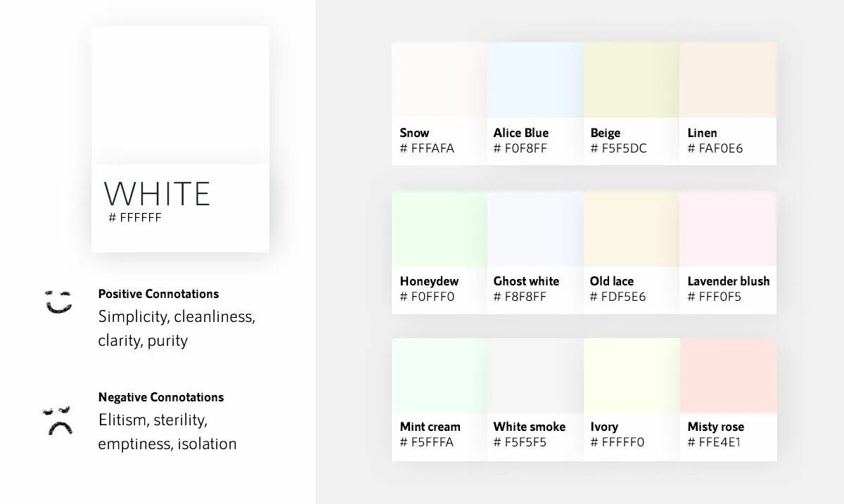
Task: Select the Misty rose color swatch
Action: 728,375
